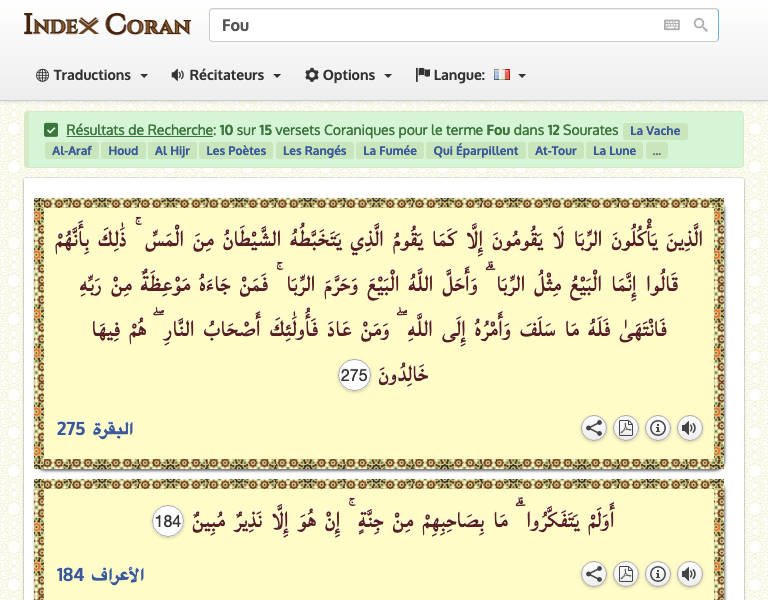Expand the Récitateurs dropdown
Screen dimensions: 768x600
(x=226, y=75)
